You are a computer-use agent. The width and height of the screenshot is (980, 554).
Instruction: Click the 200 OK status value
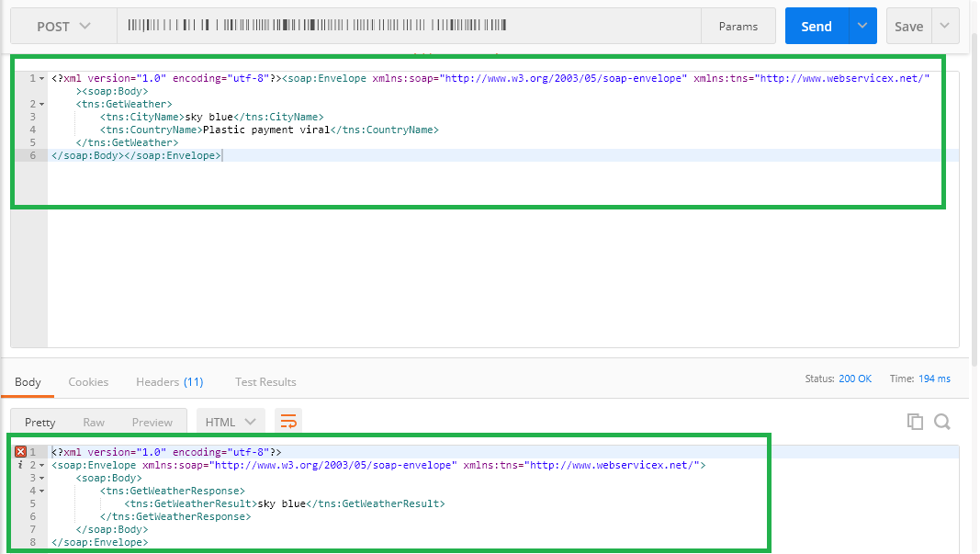(x=855, y=379)
